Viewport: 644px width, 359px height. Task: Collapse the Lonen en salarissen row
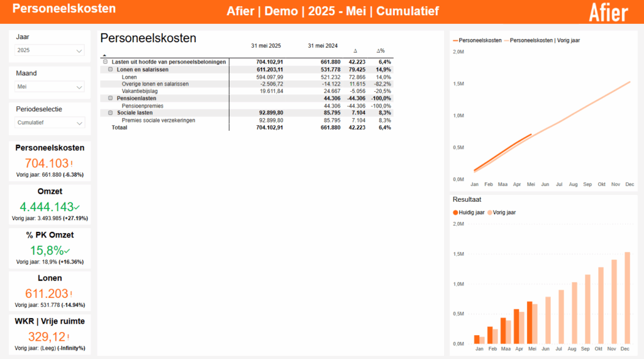[111, 69]
